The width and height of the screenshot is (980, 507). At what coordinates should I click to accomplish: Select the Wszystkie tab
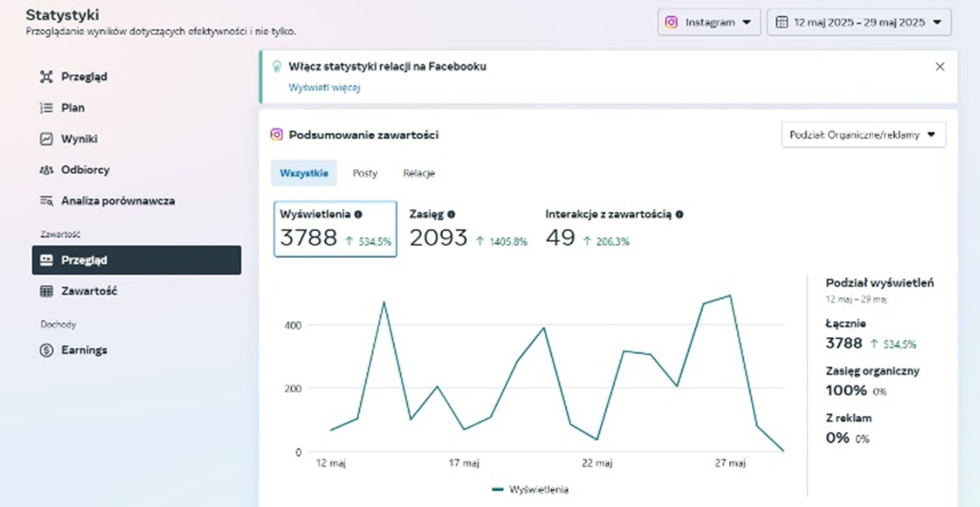click(304, 173)
